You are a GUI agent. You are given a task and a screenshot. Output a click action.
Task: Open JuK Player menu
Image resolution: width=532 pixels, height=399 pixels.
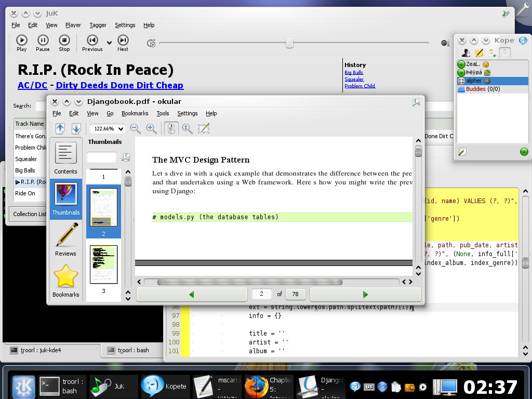pyautogui.click(x=73, y=25)
